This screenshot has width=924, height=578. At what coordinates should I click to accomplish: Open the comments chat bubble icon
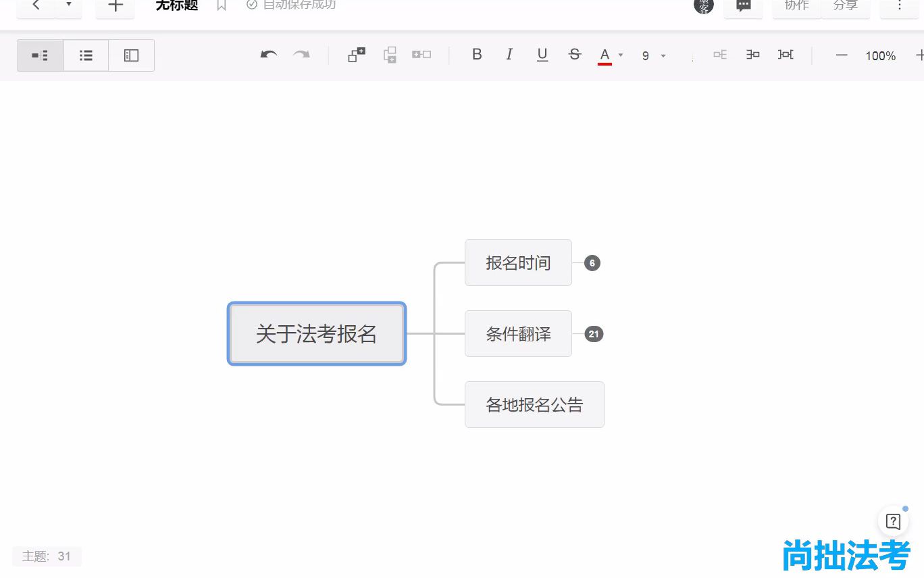pyautogui.click(x=744, y=6)
